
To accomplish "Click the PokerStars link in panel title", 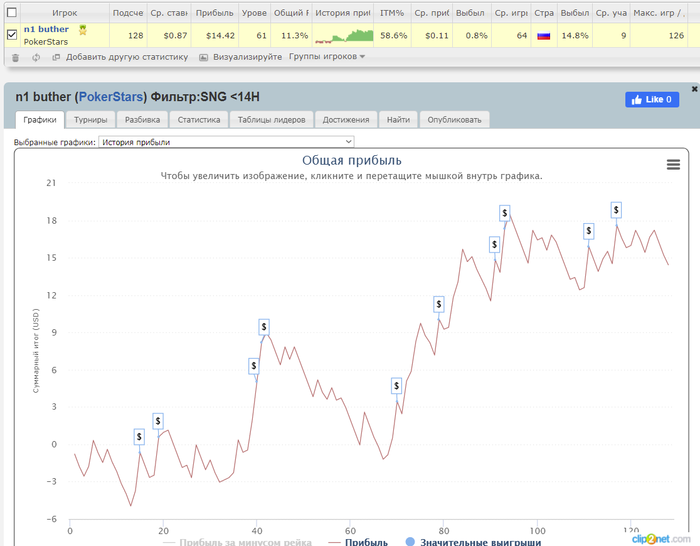I will click(111, 97).
